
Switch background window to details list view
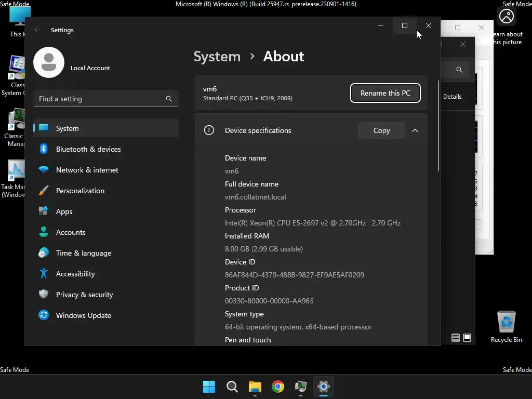pos(455,338)
